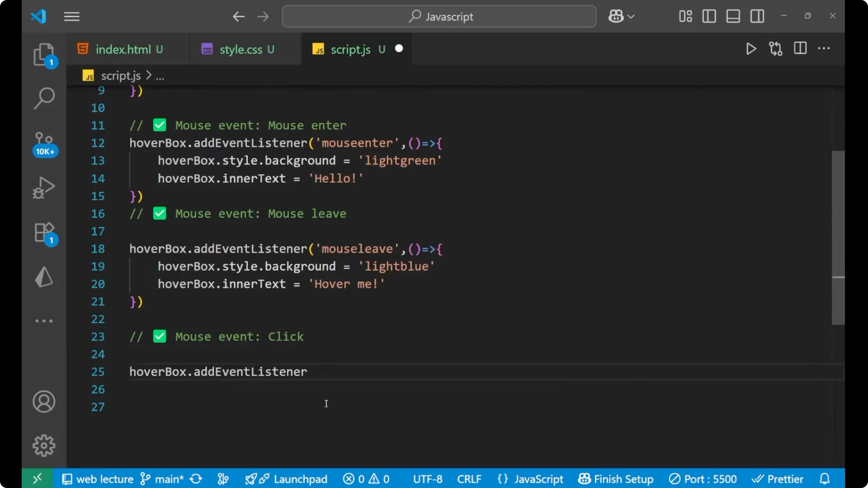Switch to the index.html tab
The width and height of the screenshot is (868, 488).
pos(123,49)
